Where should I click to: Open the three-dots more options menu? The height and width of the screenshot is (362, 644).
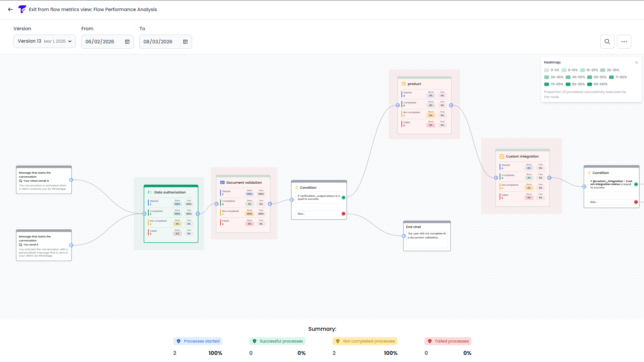[624, 42]
